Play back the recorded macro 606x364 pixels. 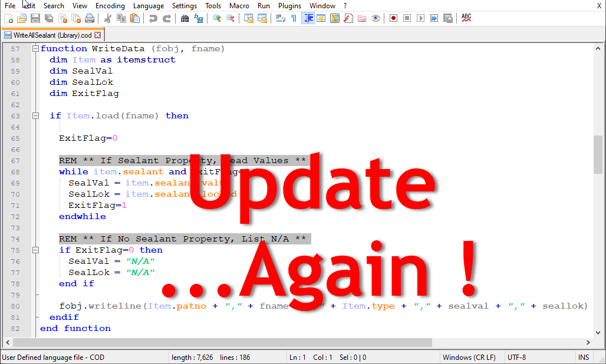(x=420, y=18)
